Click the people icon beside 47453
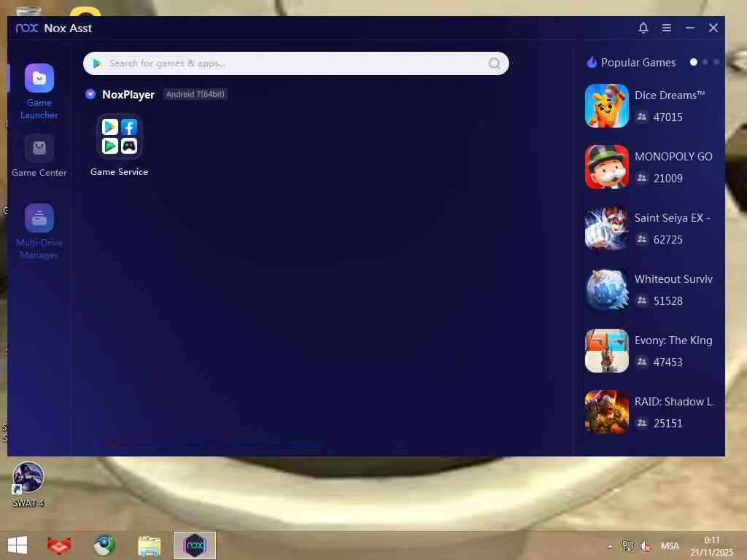Screen dimensions: 747x560 click(x=642, y=362)
